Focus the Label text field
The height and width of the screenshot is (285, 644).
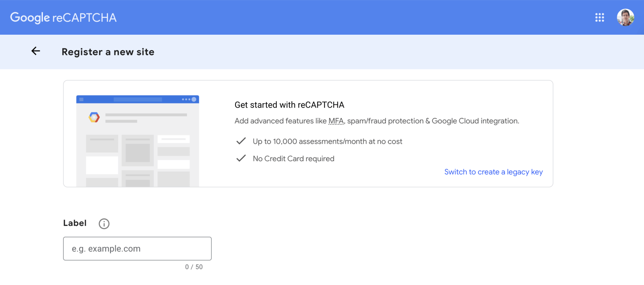[x=137, y=249]
